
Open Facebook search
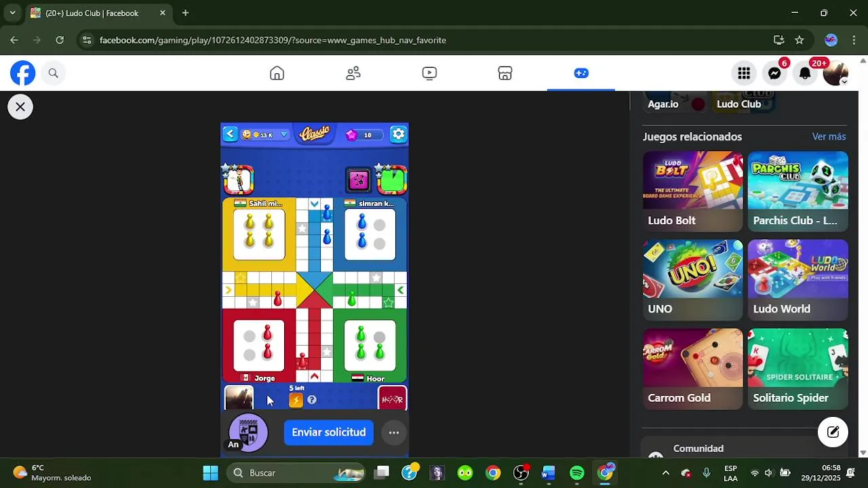[x=54, y=73]
